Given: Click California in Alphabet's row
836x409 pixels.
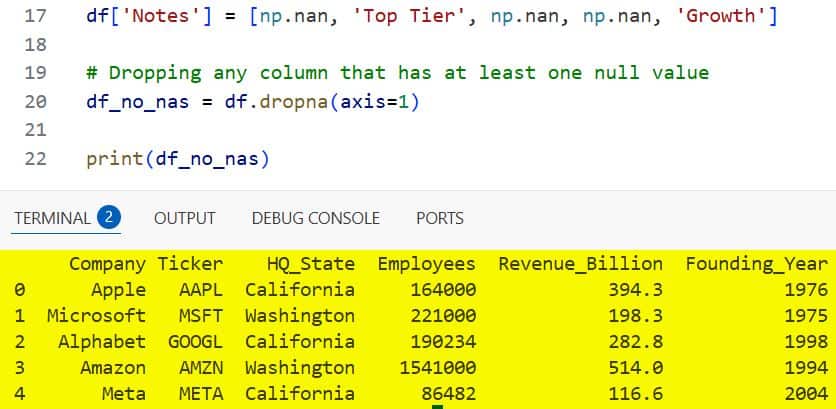Looking at the screenshot, I should tap(300, 342).
